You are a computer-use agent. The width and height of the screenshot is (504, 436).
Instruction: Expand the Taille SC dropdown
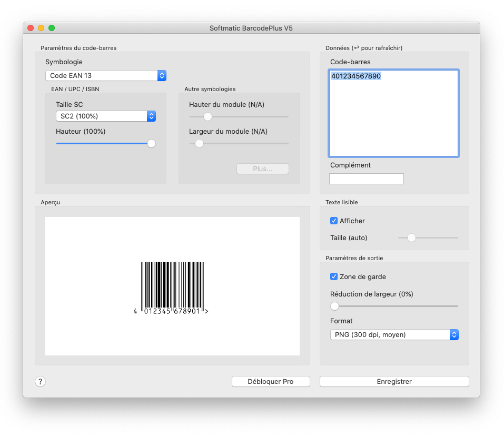(106, 116)
